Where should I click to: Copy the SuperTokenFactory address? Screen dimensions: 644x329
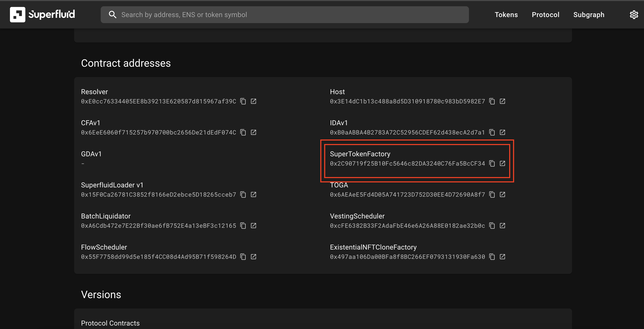492,163
